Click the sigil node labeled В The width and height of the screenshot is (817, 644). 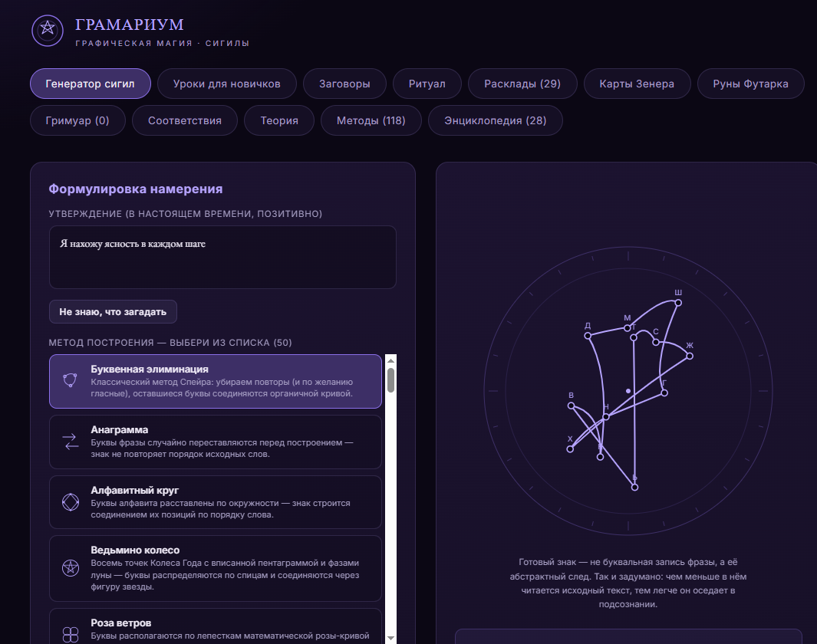pyautogui.click(x=571, y=406)
